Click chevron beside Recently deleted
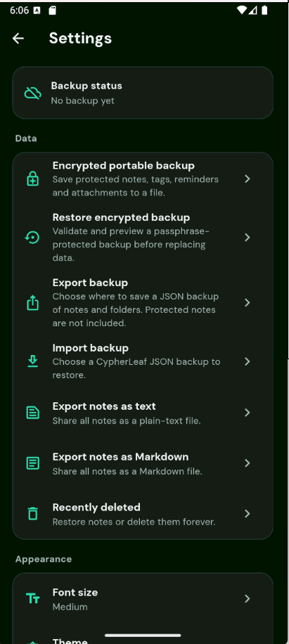Viewport: 289px width, 644px height. pos(247,514)
